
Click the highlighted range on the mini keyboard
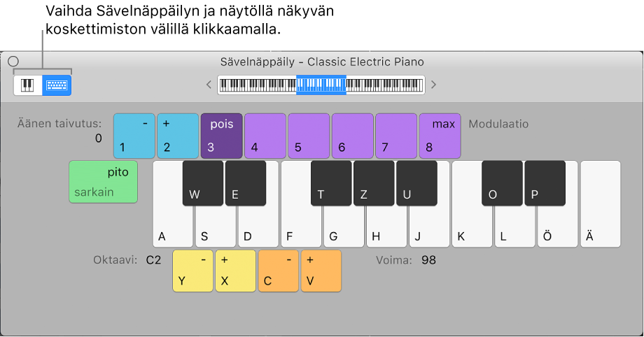pos(321,85)
